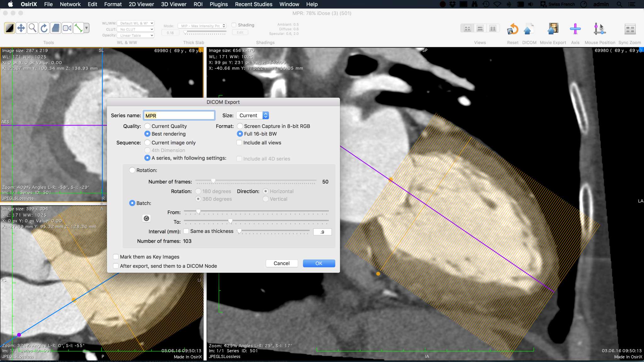644x362 pixels.
Task: Check Mark them as Key Images
Action: tap(116, 257)
